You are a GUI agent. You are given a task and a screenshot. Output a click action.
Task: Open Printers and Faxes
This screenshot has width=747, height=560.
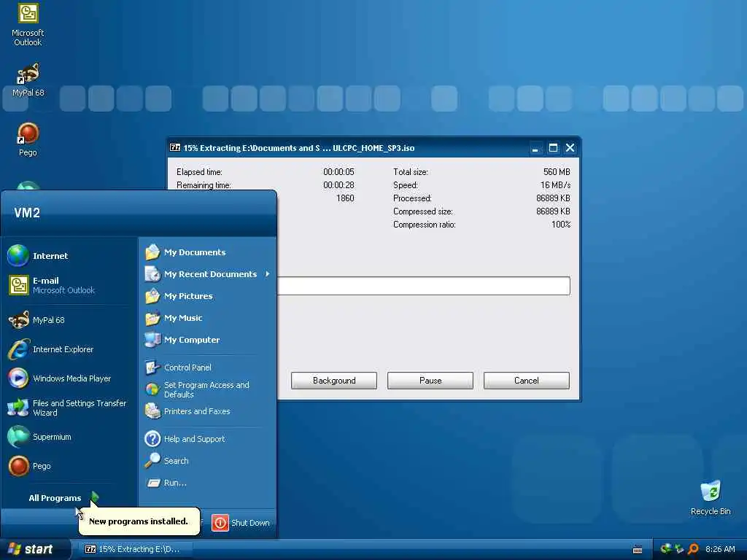207,411
